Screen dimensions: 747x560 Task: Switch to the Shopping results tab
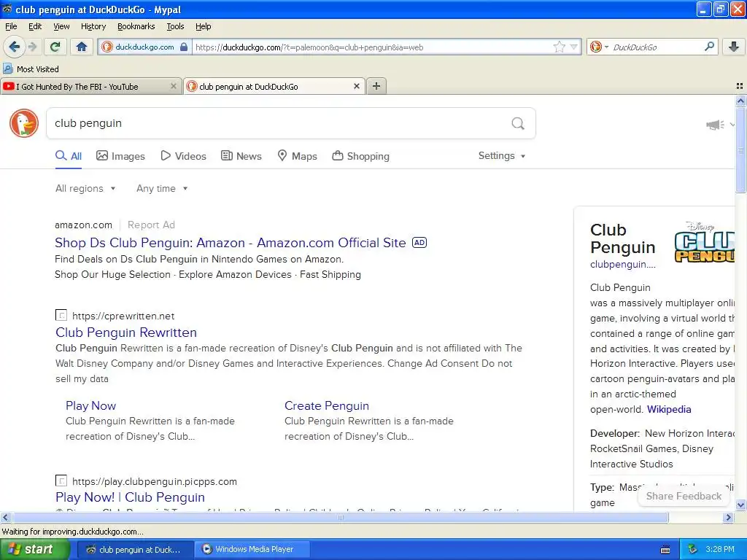click(x=360, y=156)
